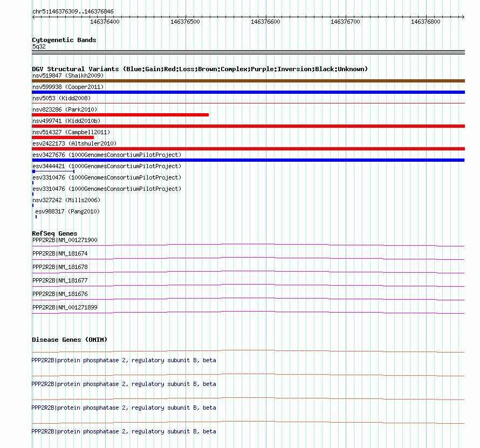Open variant esv3427676 1000Genomes label
The height and width of the screenshot is (448, 480).
click(107, 155)
